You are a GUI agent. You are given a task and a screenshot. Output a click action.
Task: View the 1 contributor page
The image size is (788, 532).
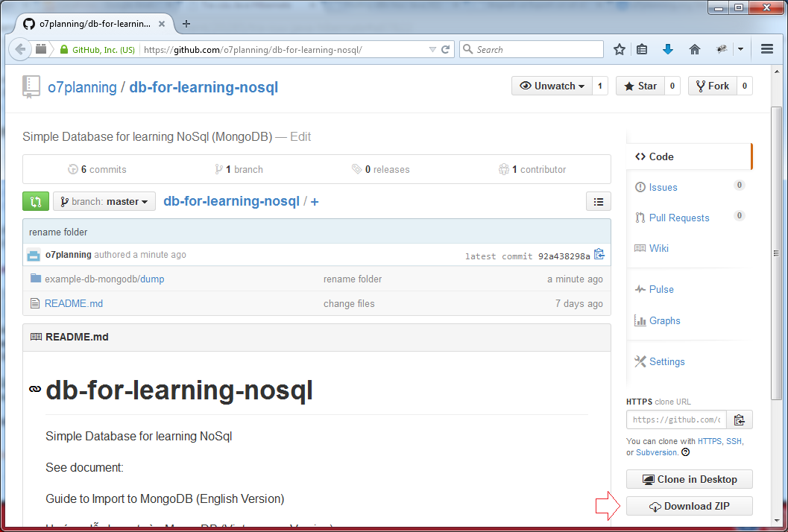(532, 169)
